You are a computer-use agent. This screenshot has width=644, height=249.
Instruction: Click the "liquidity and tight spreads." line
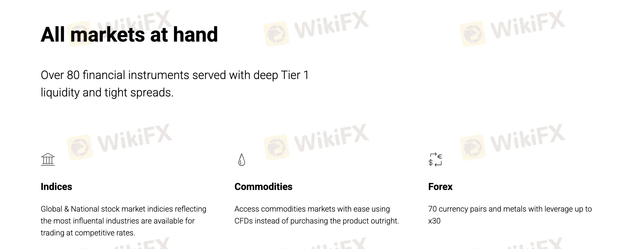(x=107, y=93)
